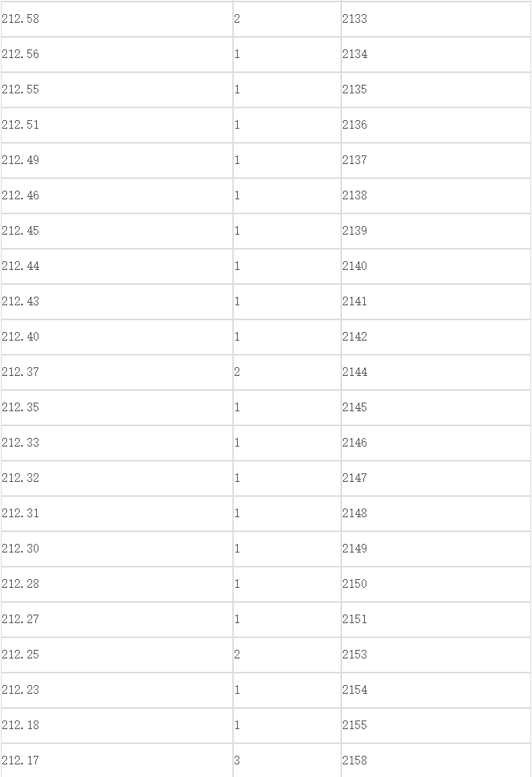This screenshot has width=532, height=777.
Task: Click the score 212.25
Action: [20, 655]
